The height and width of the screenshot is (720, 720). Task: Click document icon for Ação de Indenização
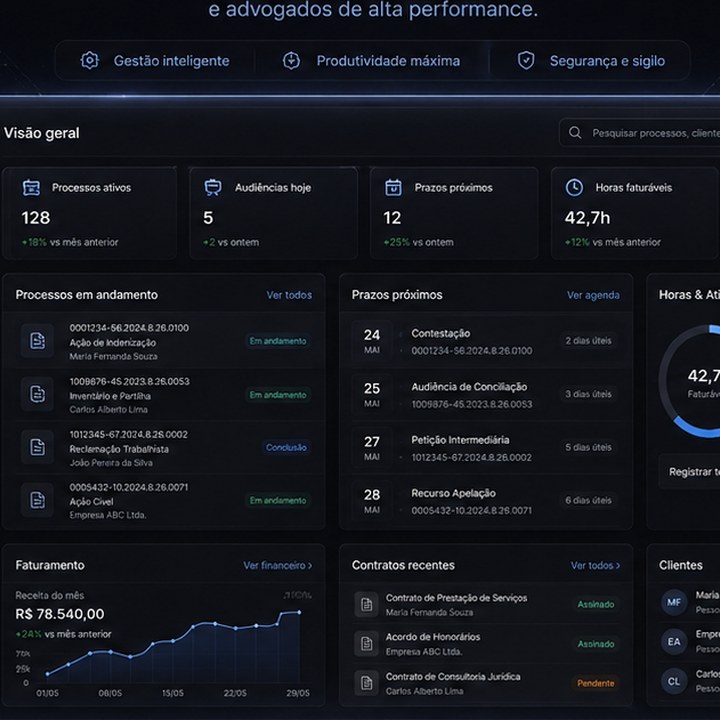(x=37, y=341)
